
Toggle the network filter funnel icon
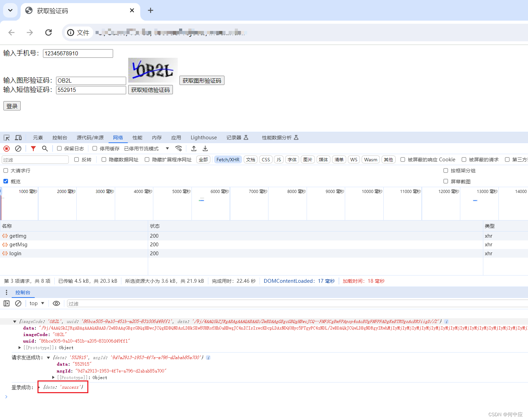(33, 149)
